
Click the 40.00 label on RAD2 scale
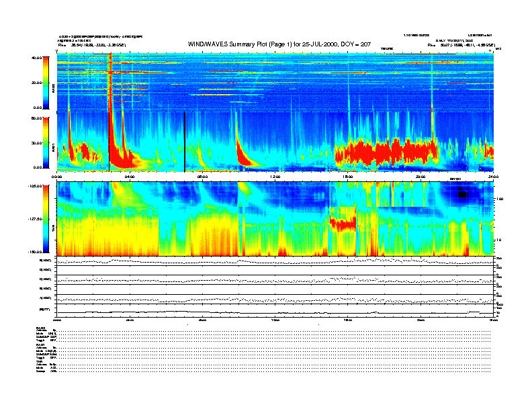coord(37,58)
